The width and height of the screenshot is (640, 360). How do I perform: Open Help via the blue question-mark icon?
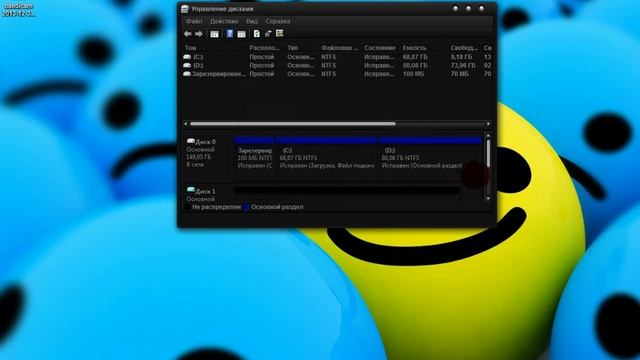[229, 33]
